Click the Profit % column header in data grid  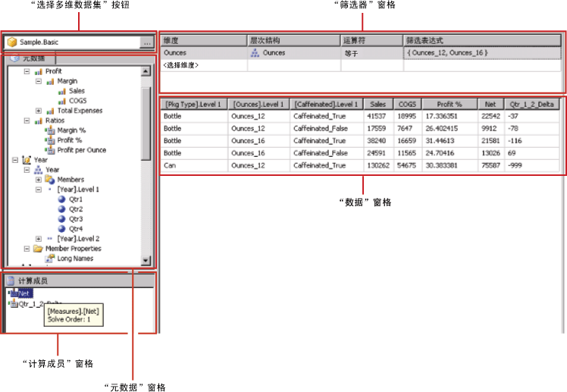[x=450, y=104]
